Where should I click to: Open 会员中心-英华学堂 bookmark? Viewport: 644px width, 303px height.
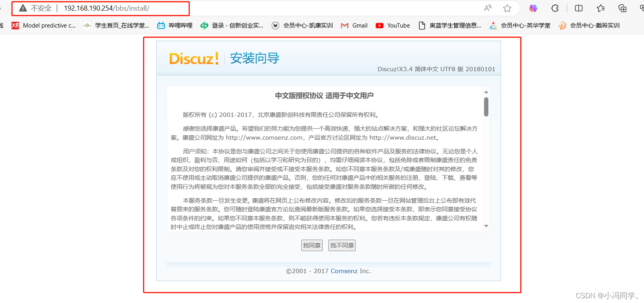[520, 26]
